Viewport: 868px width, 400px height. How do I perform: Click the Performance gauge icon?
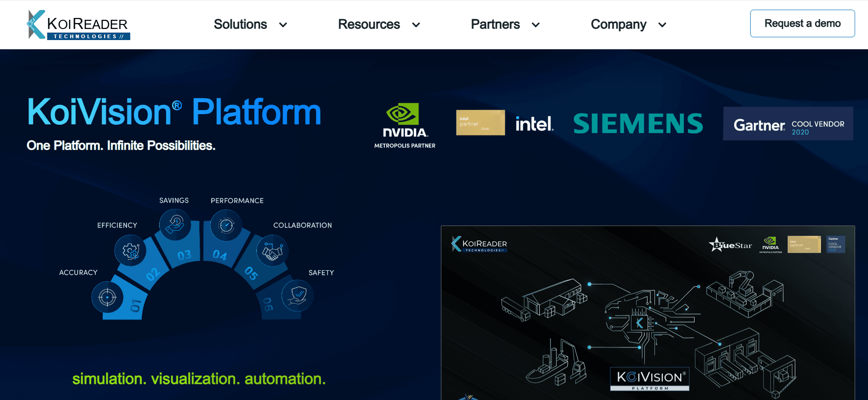tap(226, 225)
